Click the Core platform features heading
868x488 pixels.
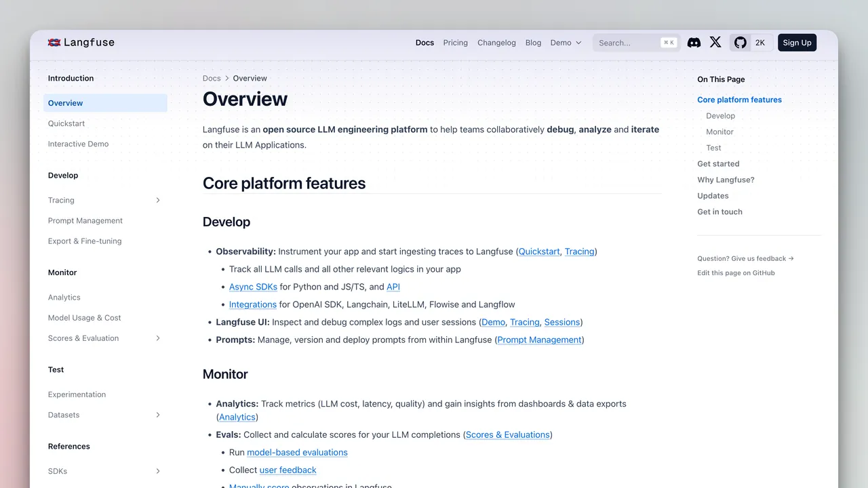coord(284,183)
